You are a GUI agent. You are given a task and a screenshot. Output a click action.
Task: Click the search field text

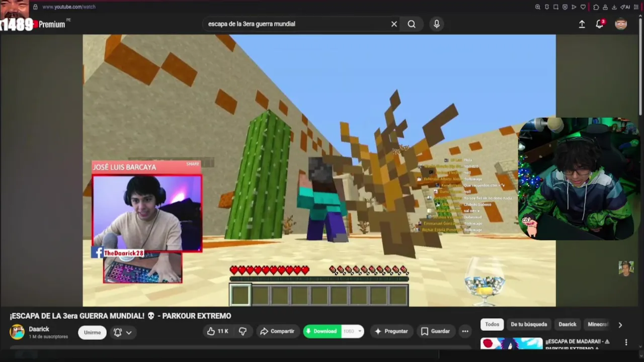[x=252, y=24]
